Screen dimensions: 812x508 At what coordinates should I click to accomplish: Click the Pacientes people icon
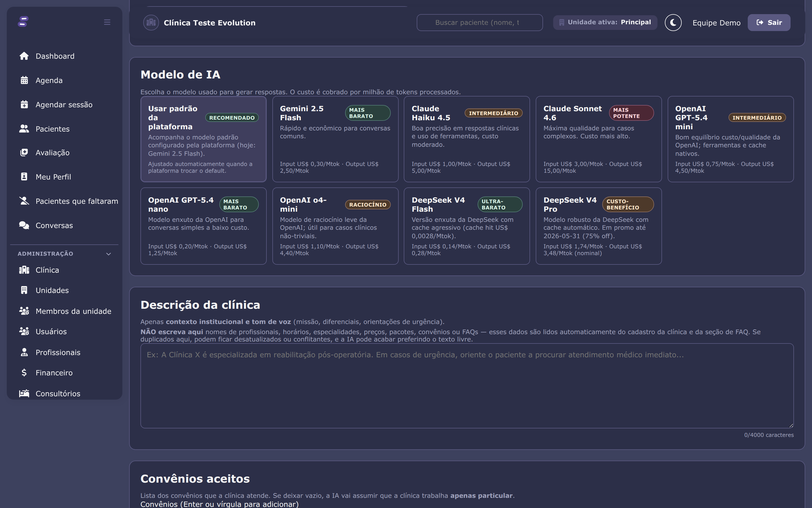[x=24, y=129]
